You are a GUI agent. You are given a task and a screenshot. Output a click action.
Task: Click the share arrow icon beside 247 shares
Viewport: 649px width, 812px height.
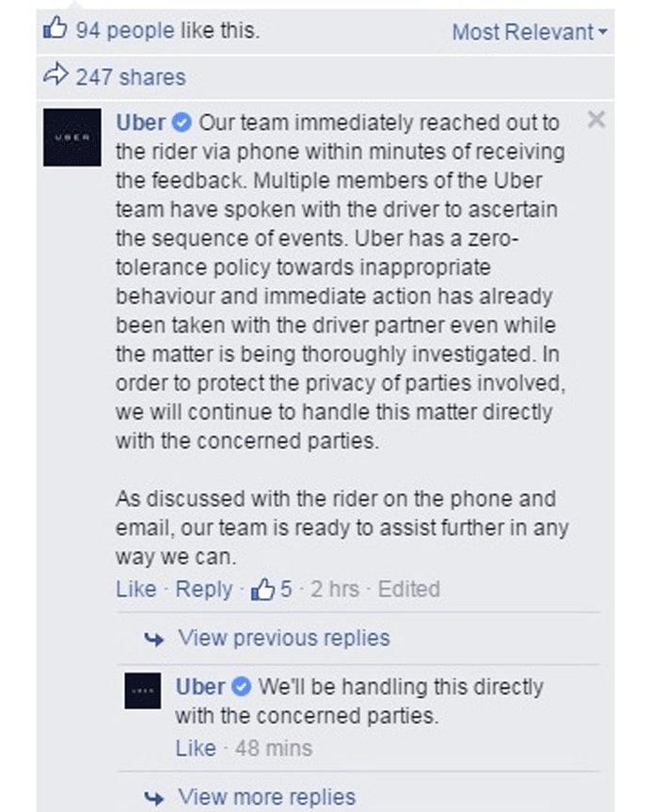[x=55, y=76]
